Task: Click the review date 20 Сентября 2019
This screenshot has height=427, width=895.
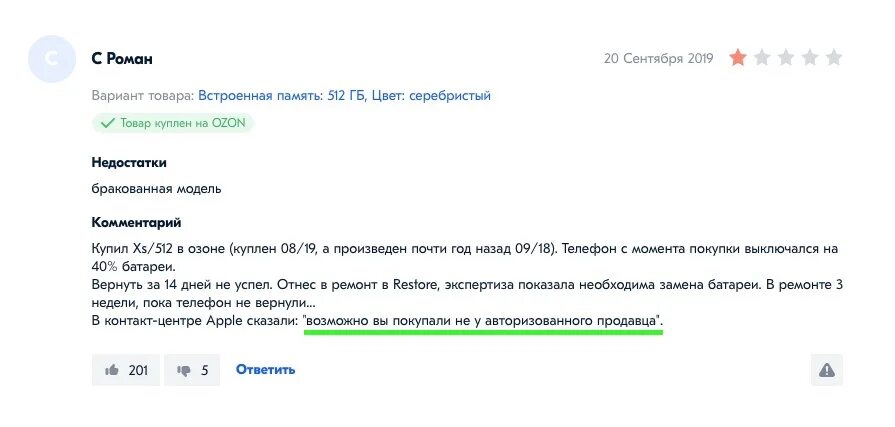Action: point(659,58)
